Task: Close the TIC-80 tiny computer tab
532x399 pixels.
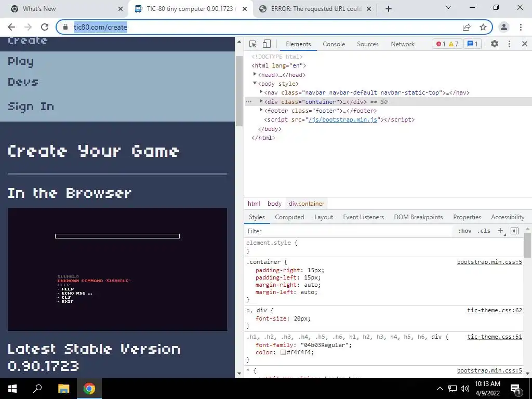Action: coord(245,9)
